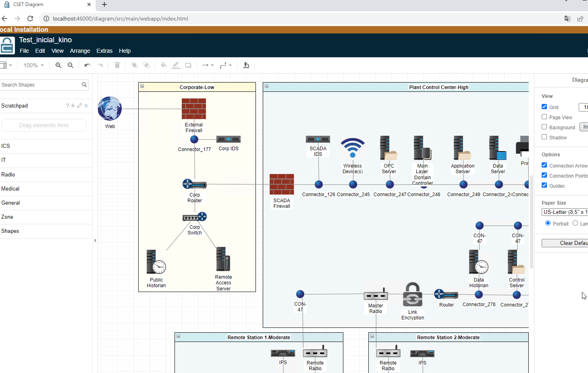Enable the Shadow checkbox
This screenshot has width=588, height=373.
(x=544, y=137)
